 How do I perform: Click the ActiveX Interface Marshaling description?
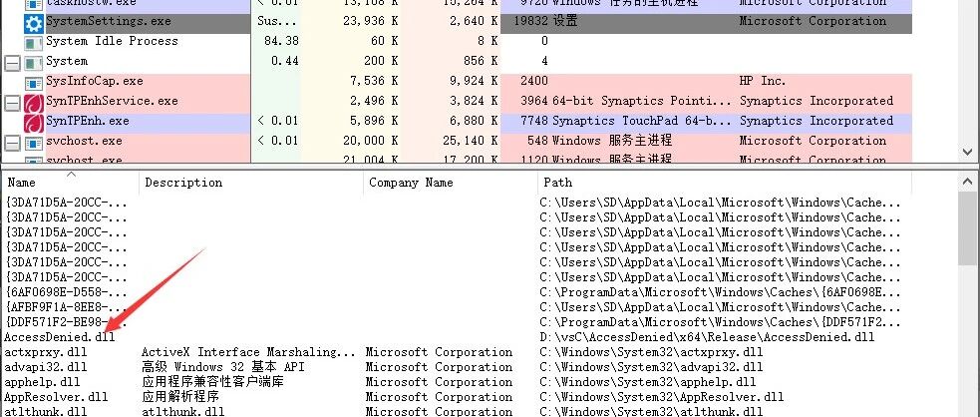point(249,352)
